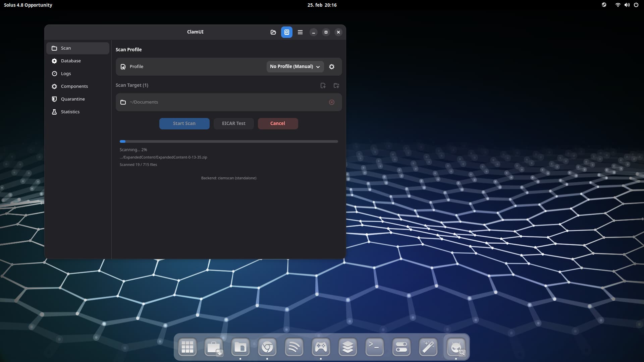Open the hamburger main menu
The height and width of the screenshot is (362, 644).
coord(300,32)
